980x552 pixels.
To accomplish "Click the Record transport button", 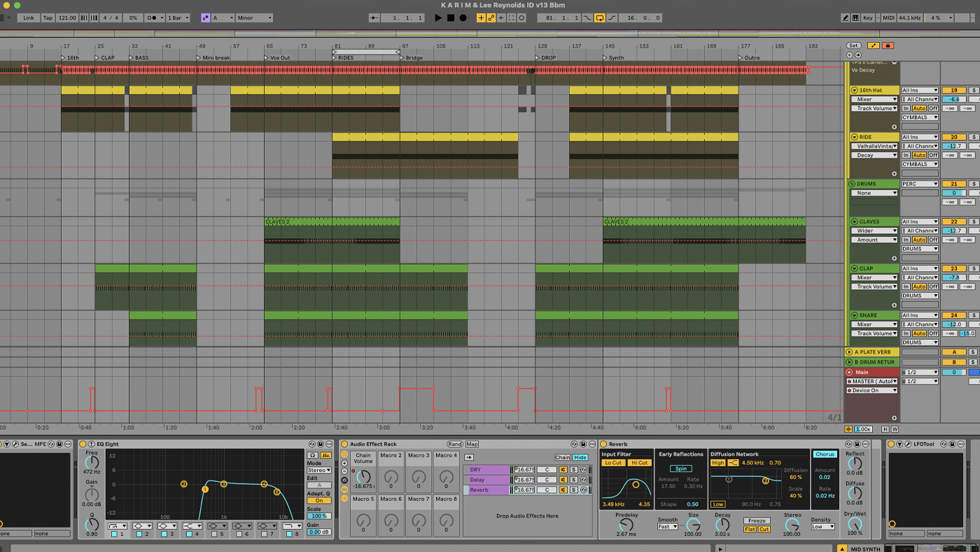I will point(463,18).
